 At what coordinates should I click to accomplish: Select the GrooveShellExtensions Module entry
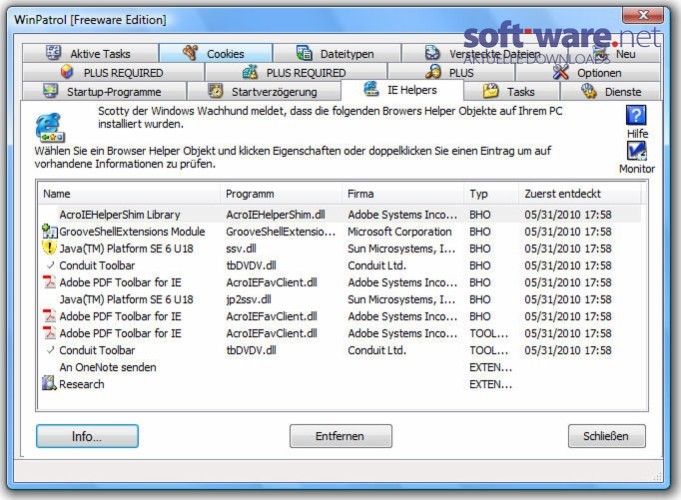pyautogui.click(x=132, y=232)
